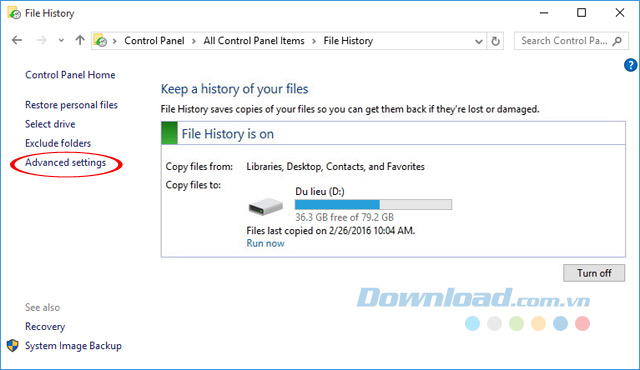Minimize the File History window
The width and height of the screenshot is (640, 370).
click(x=544, y=13)
